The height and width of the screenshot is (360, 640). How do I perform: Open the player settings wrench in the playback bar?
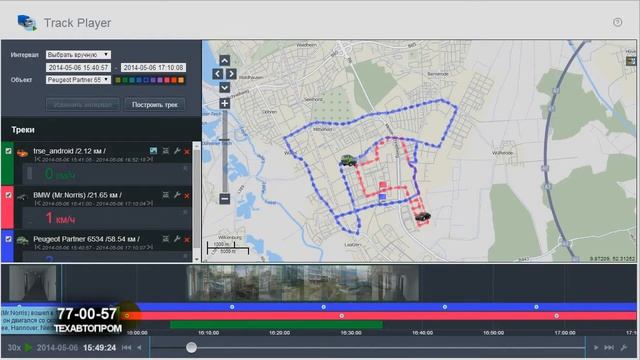click(624, 347)
